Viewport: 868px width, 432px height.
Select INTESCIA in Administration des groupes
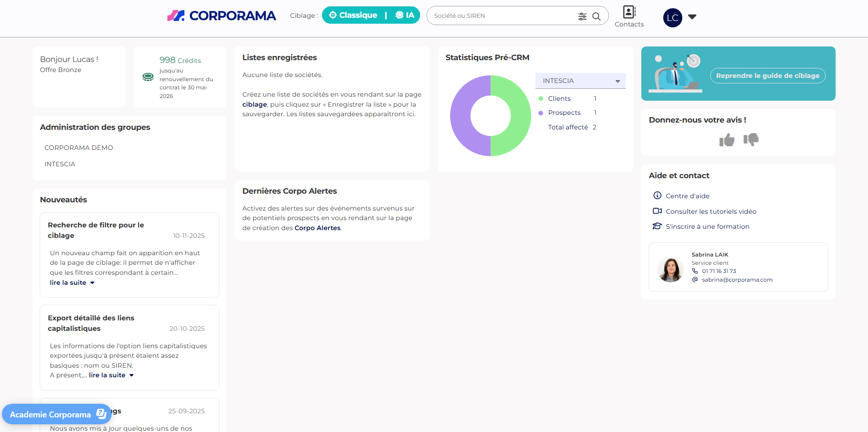pyautogui.click(x=60, y=164)
